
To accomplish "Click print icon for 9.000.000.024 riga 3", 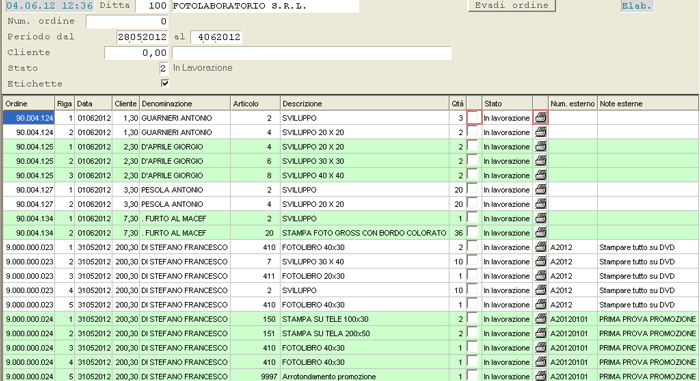I will tap(541, 347).
